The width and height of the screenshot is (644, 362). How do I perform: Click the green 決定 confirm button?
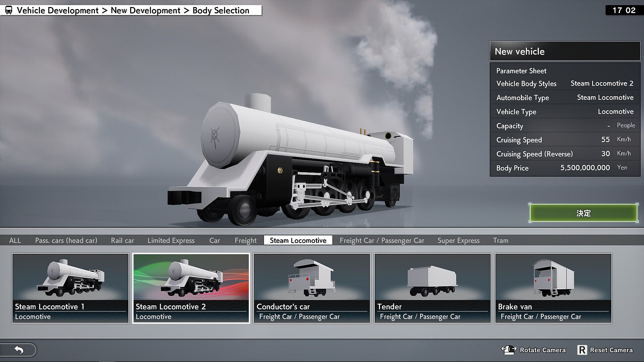(583, 213)
